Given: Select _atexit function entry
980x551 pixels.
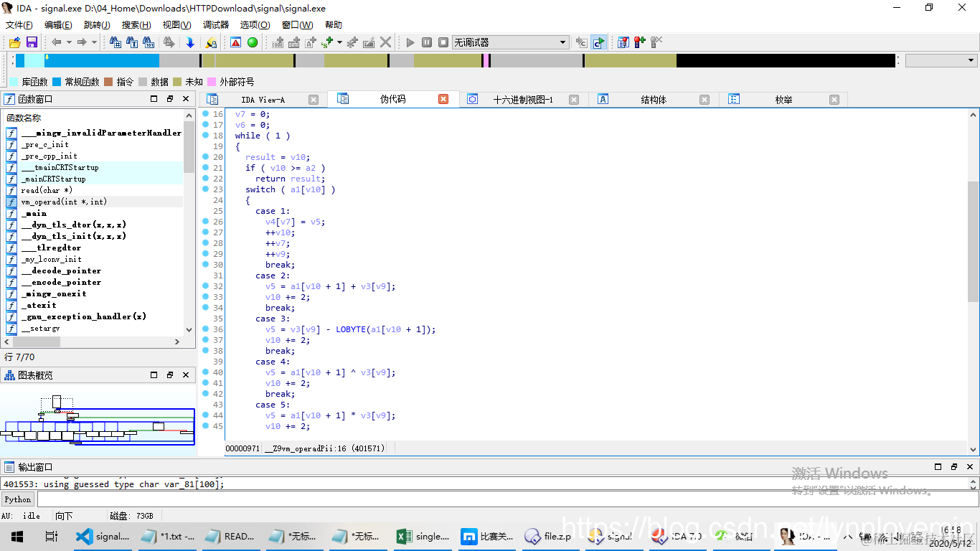Looking at the screenshot, I should (x=94, y=305).
